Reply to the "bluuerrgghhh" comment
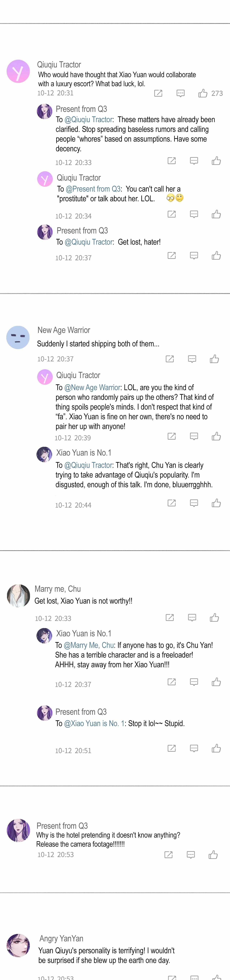230x980 pixels. pos(194,503)
